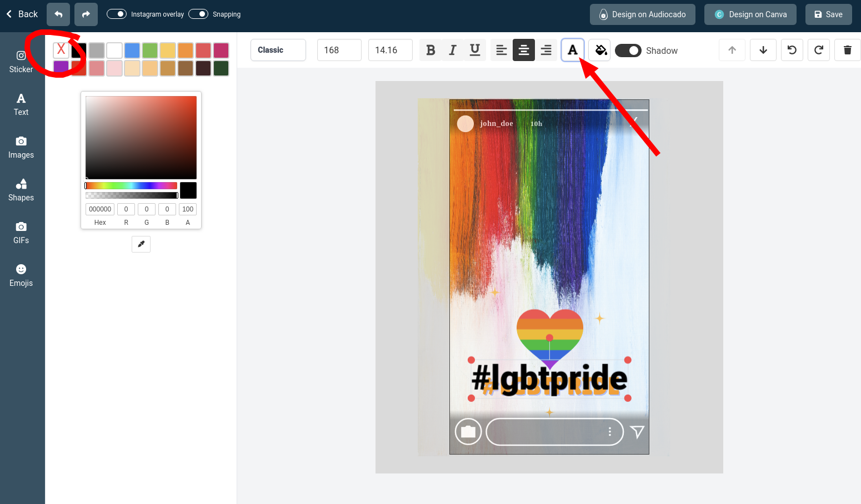Image resolution: width=861 pixels, height=504 pixels.
Task: Toggle underline on selected text
Action: point(475,50)
